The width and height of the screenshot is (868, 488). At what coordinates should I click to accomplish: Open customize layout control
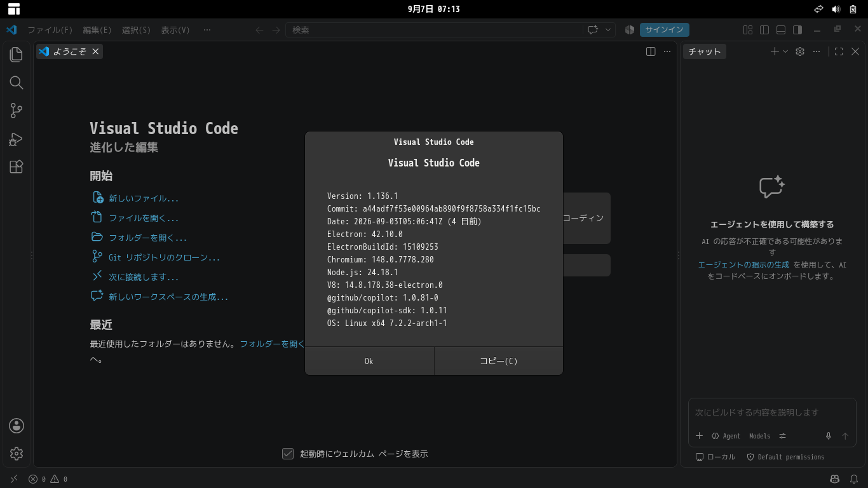(748, 30)
